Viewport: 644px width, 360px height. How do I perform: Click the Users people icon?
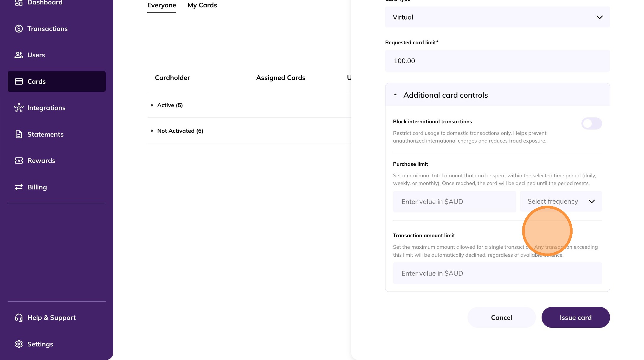19,55
